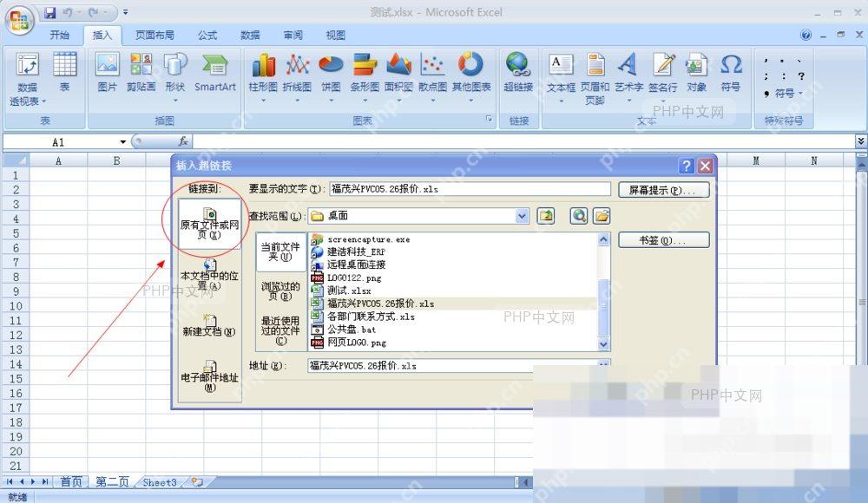
Task: Insert SmartArt graphic
Action: [x=214, y=72]
